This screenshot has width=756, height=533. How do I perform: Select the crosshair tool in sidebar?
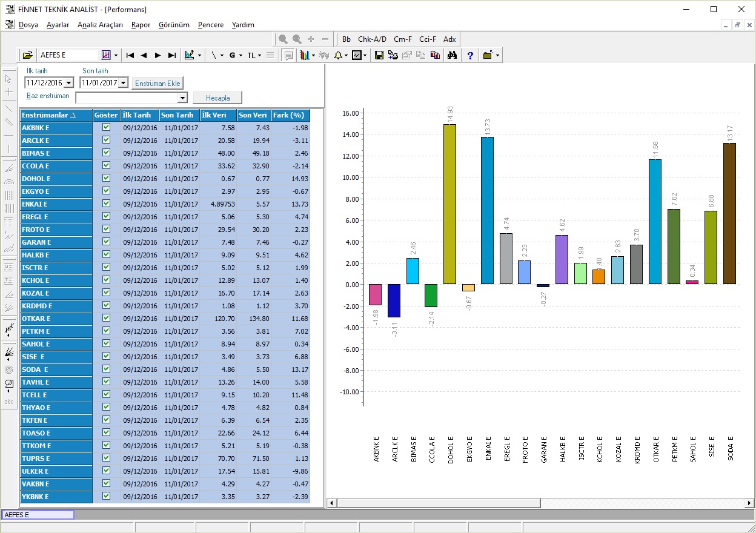coord(8,91)
